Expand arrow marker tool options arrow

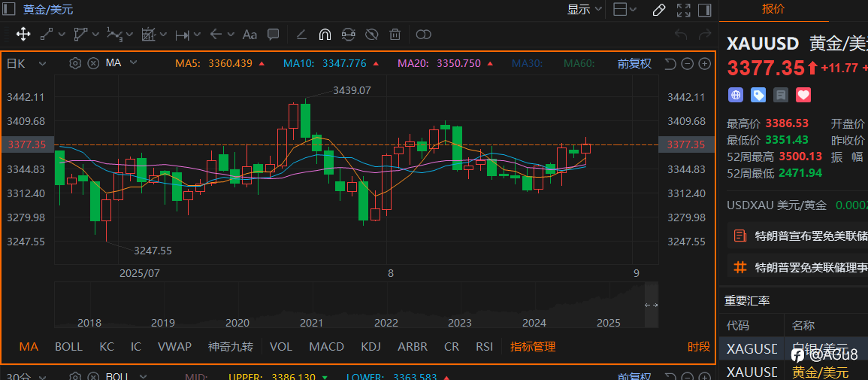[x=231, y=35]
